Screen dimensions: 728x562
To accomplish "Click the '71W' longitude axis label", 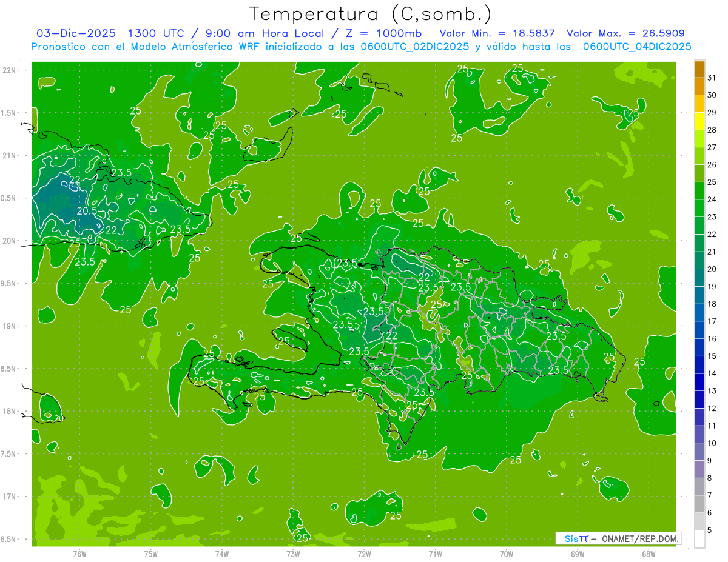I will [x=435, y=554].
